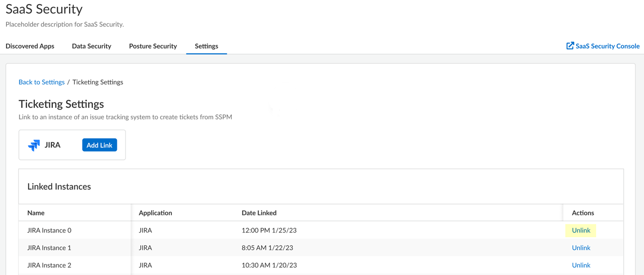Click the 12:00 PM 1/25/23 date cell
This screenshot has width=644, height=275.
tap(269, 230)
